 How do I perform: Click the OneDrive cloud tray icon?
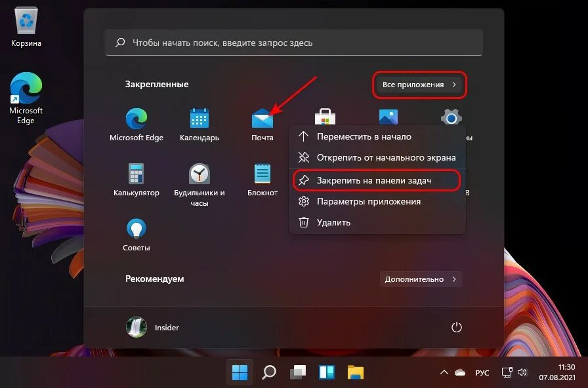(x=460, y=372)
